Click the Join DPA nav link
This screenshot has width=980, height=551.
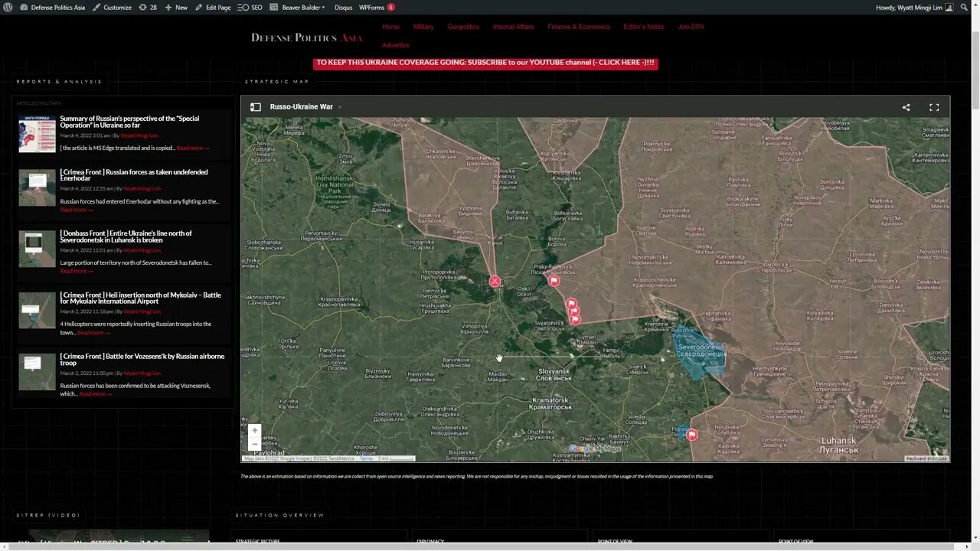point(691,27)
